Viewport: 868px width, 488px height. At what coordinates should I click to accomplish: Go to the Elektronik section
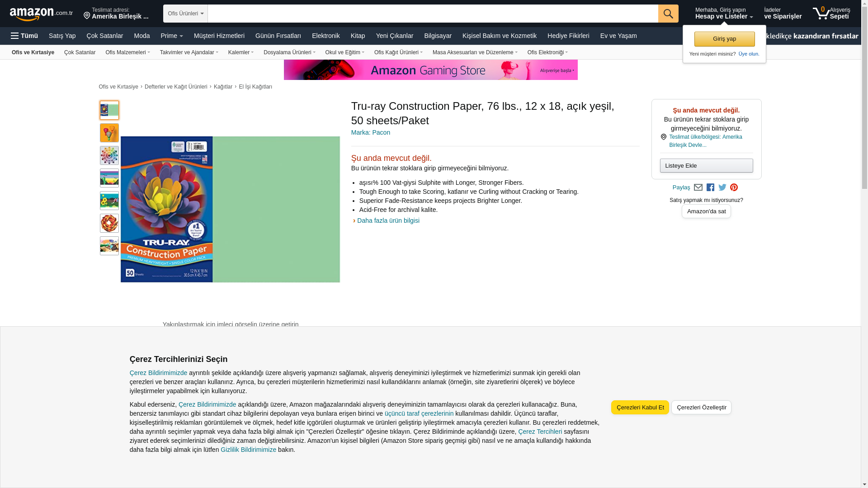(x=325, y=36)
